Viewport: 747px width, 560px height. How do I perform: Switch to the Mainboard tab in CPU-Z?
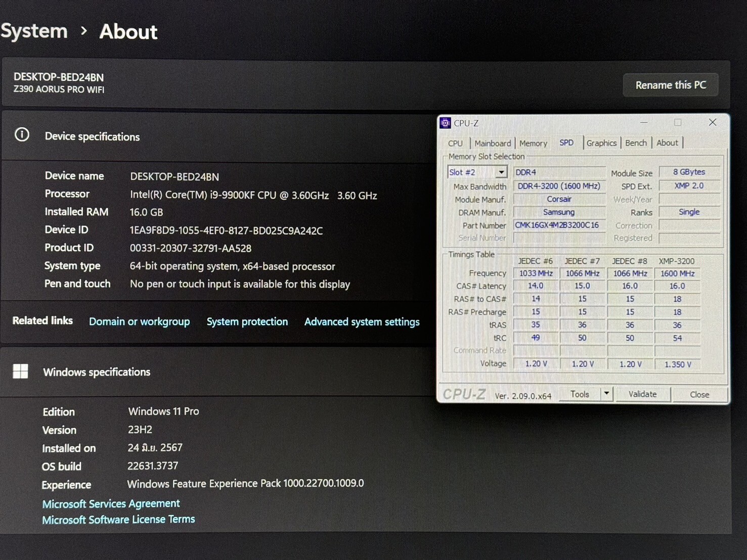coord(493,144)
